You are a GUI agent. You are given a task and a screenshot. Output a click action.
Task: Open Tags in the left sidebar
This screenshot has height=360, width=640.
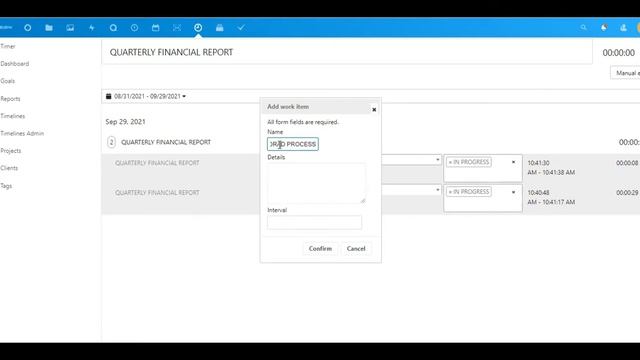pos(6,186)
